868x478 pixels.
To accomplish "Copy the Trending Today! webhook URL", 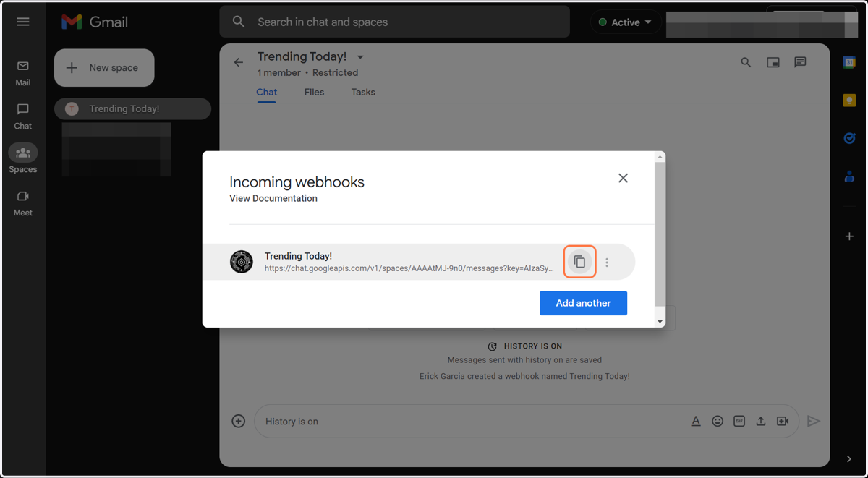I will click(579, 262).
